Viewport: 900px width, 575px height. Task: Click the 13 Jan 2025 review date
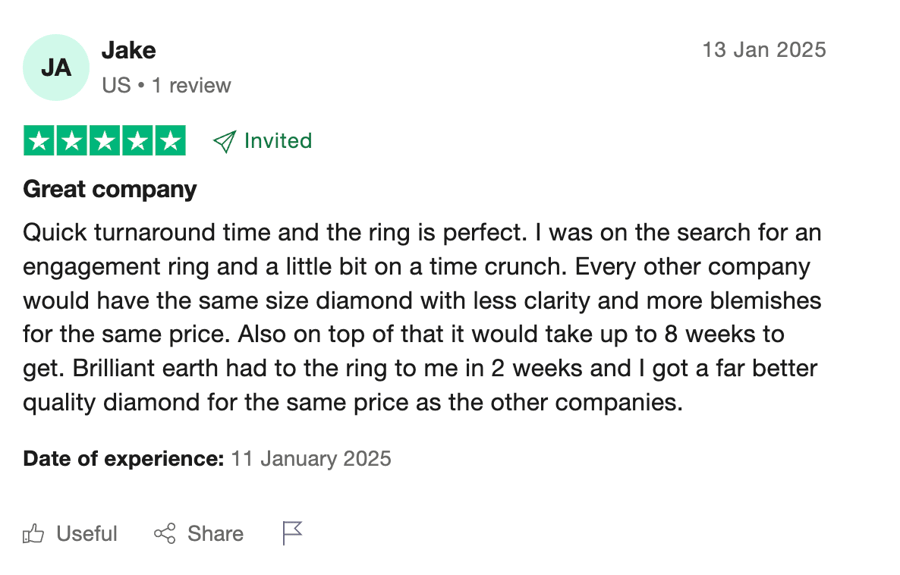click(765, 50)
